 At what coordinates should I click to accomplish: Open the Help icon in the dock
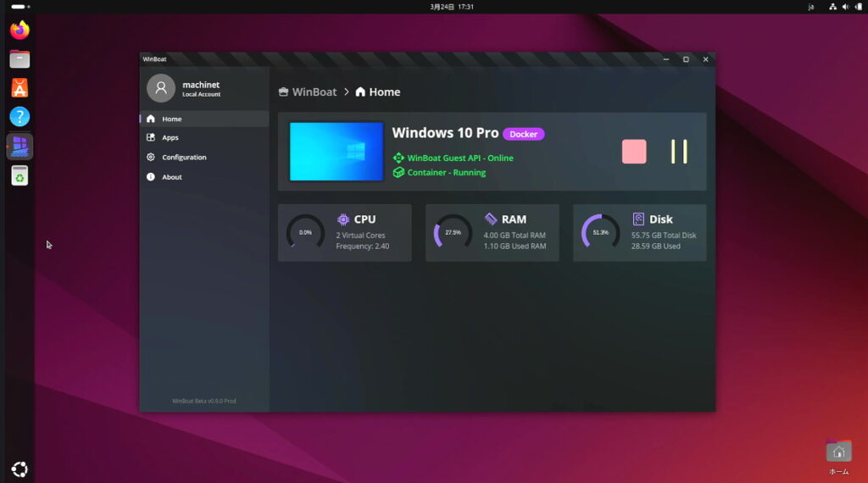(19, 117)
